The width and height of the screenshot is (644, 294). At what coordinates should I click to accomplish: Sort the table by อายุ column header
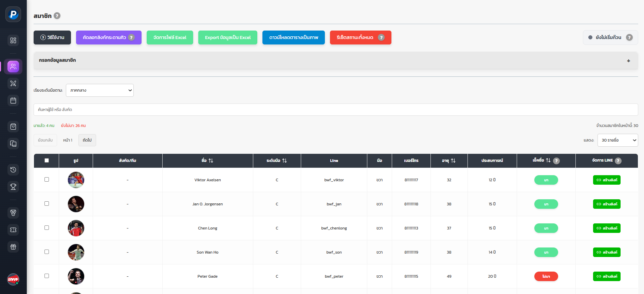click(449, 161)
